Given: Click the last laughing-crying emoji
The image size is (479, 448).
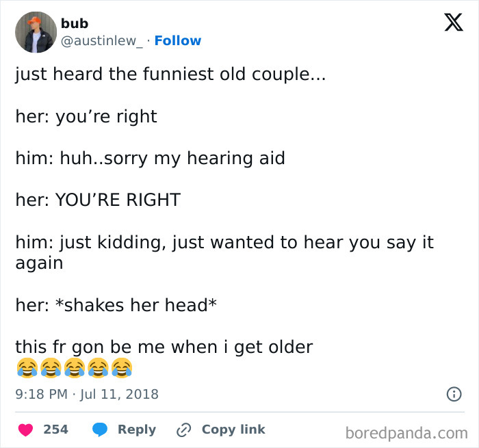Looking at the screenshot, I should tap(122, 369).
